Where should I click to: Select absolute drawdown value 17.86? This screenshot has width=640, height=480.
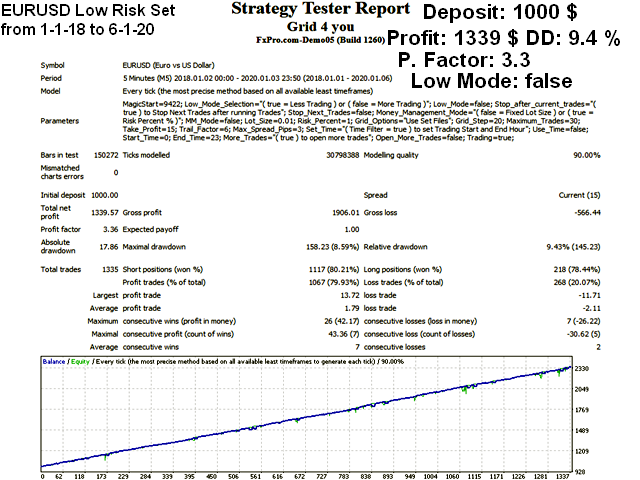pyautogui.click(x=109, y=247)
